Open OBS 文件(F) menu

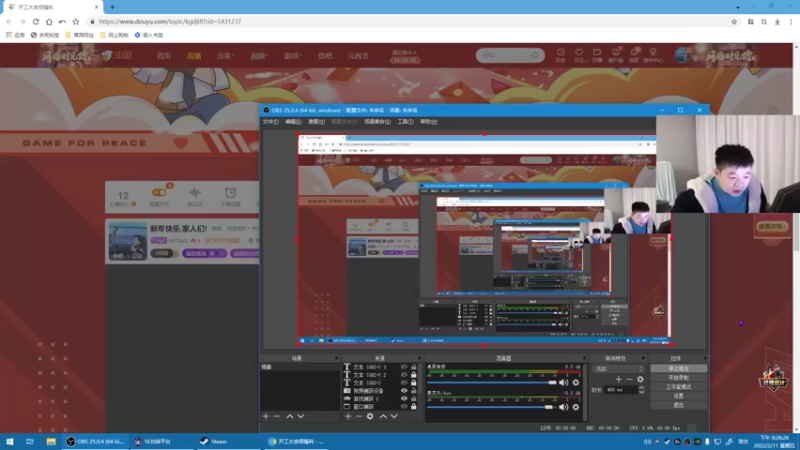270,122
